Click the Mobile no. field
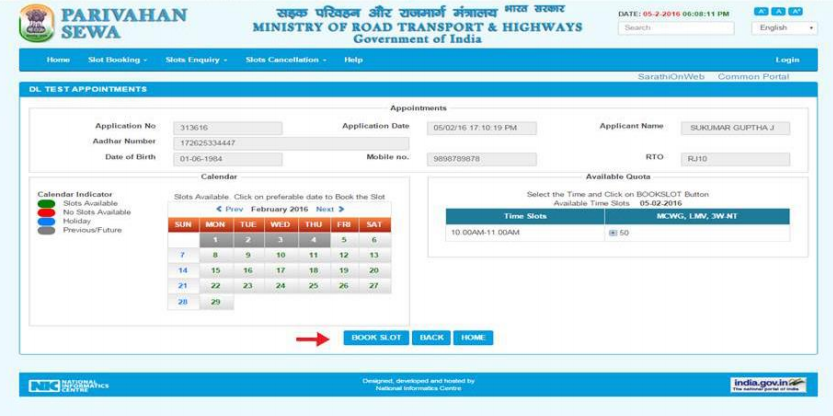The width and height of the screenshot is (833, 416). coord(482,159)
